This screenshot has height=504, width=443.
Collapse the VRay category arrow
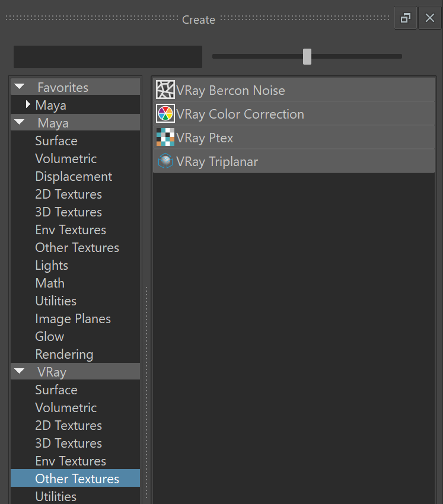click(x=20, y=371)
